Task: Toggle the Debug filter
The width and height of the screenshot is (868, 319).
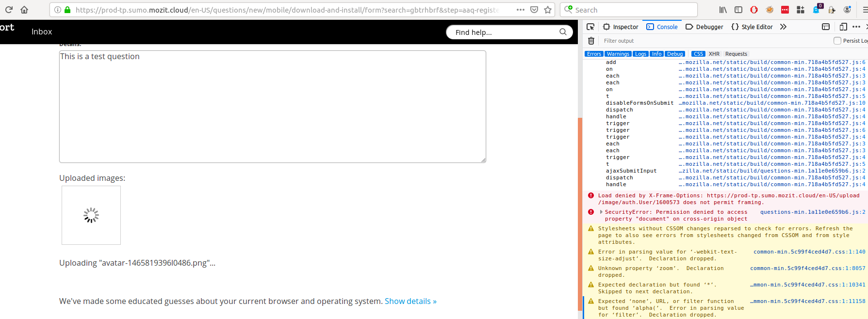Action: tap(675, 54)
